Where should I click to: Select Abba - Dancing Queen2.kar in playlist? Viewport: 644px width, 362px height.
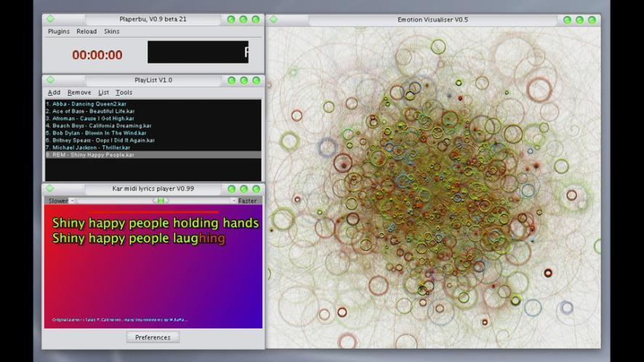tap(153, 104)
